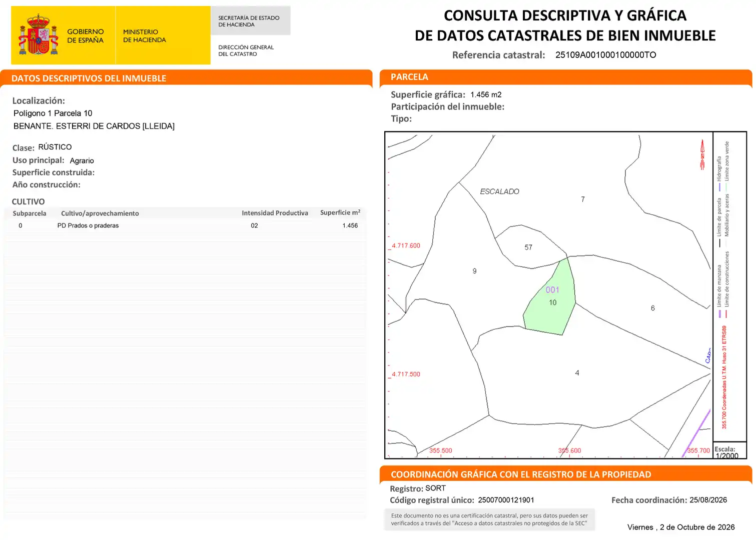Click the 'Participación del inmueble:' label
Viewport: 756px width, 540px height.
(x=447, y=106)
